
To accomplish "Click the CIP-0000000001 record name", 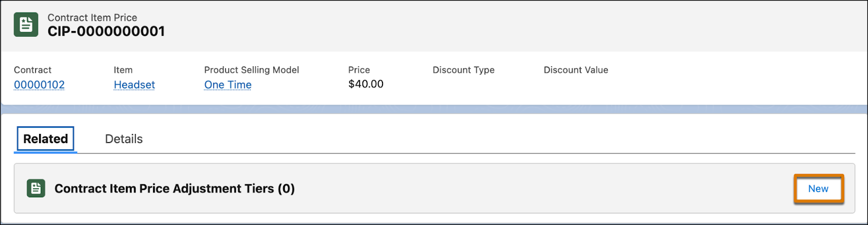I will 106,31.
